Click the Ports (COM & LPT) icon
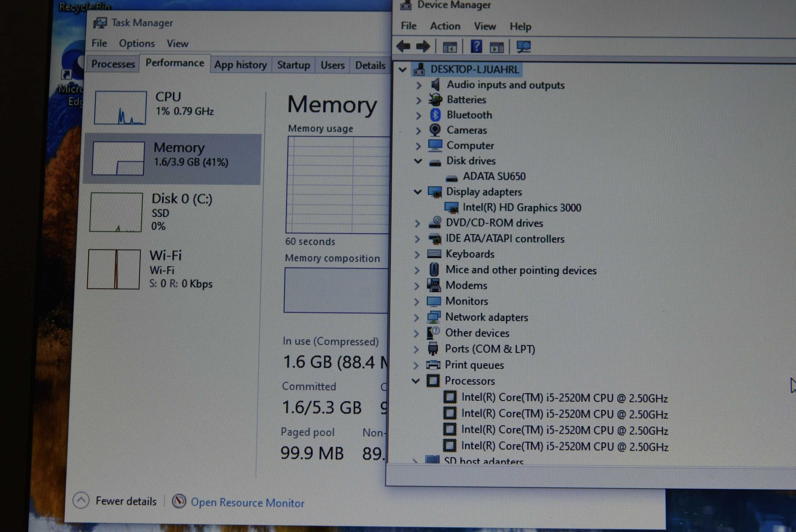The image size is (796, 532). point(433,348)
